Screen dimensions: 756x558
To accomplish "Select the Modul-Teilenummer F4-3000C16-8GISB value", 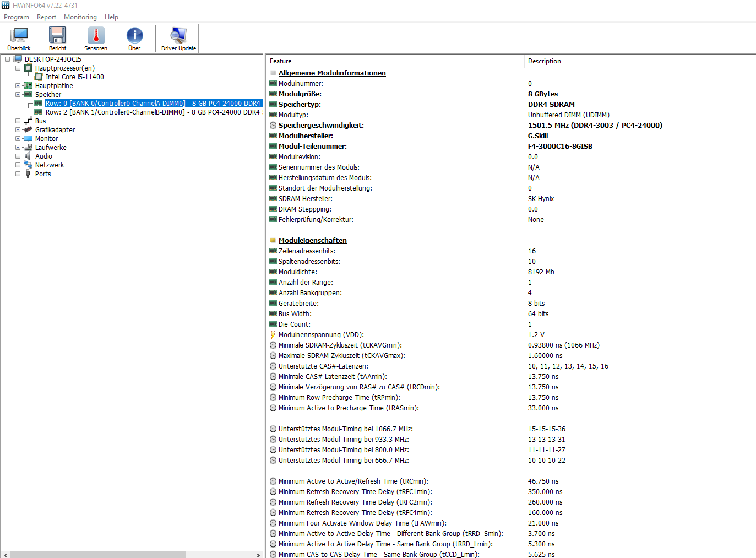I will (560, 146).
